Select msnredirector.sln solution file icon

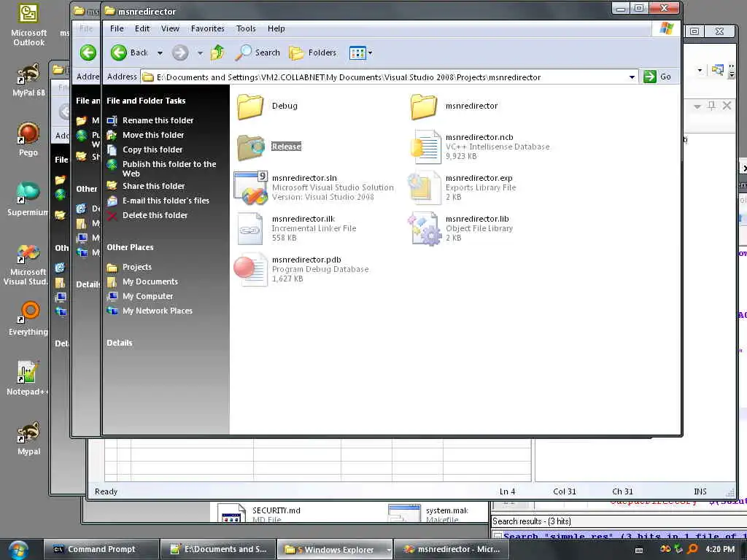pos(251,187)
